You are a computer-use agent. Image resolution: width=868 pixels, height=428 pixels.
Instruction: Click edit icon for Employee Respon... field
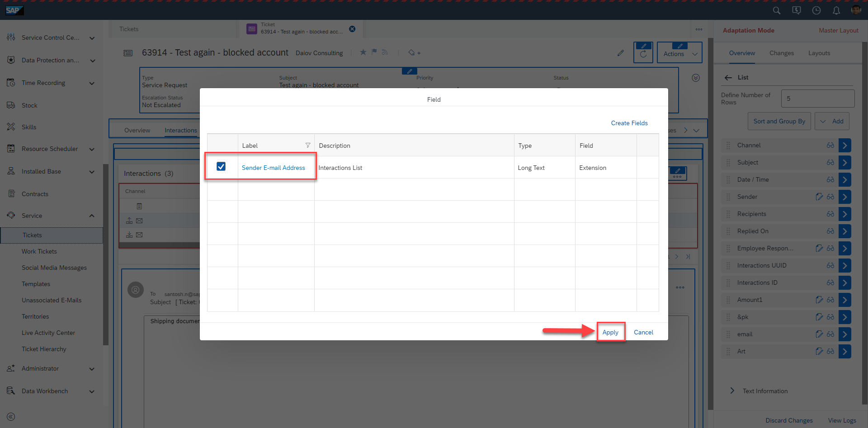click(819, 248)
